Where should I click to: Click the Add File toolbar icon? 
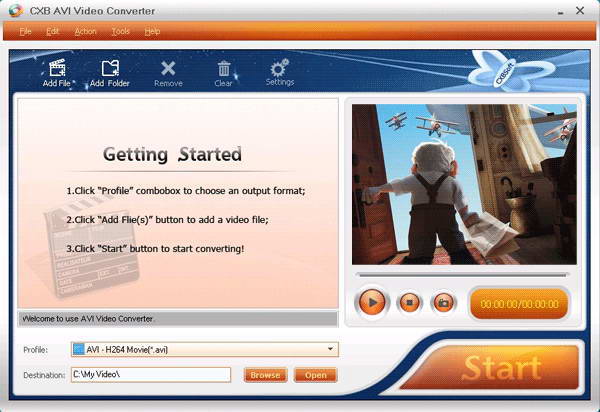coord(57,73)
